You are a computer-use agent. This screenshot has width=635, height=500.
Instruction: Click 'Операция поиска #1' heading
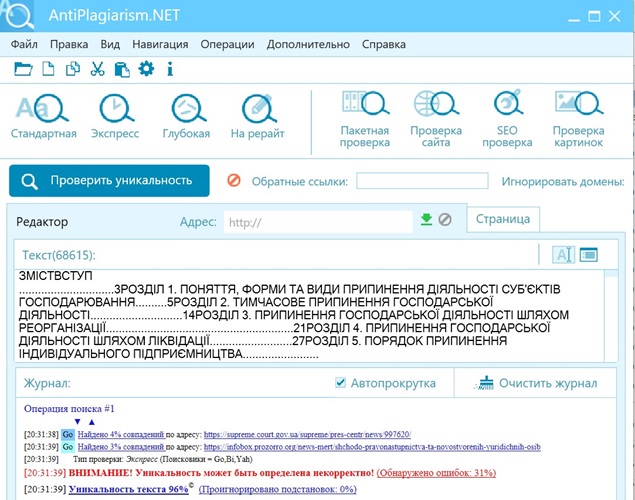click(69, 409)
